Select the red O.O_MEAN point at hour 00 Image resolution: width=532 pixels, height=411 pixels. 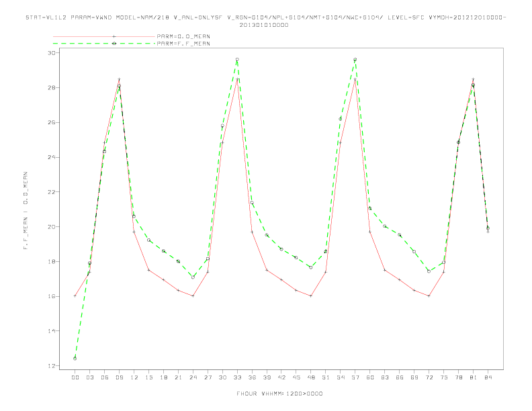(75, 295)
